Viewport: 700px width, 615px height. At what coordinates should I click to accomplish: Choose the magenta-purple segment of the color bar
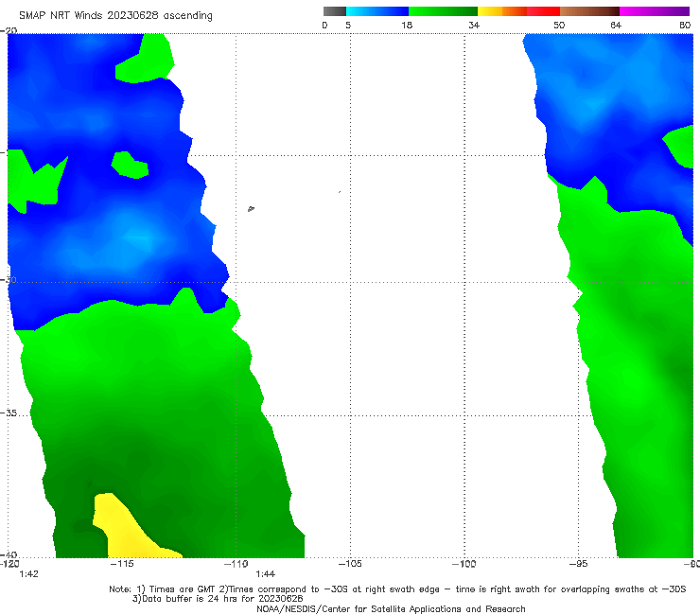click(x=655, y=11)
